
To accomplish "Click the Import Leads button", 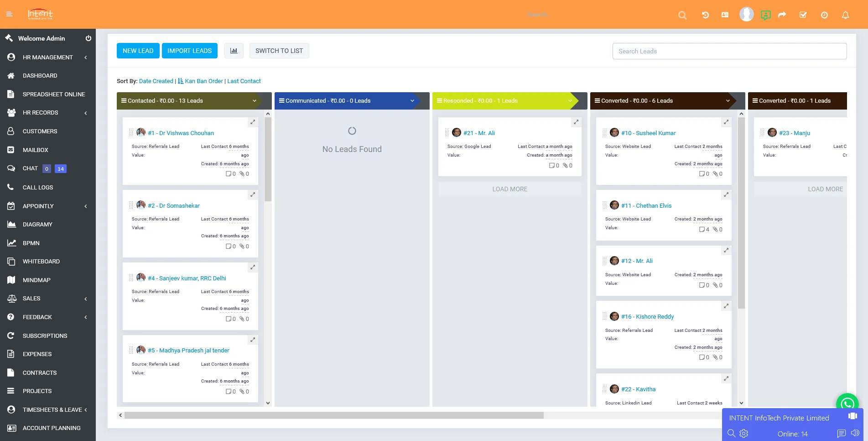I will pyautogui.click(x=190, y=51).
